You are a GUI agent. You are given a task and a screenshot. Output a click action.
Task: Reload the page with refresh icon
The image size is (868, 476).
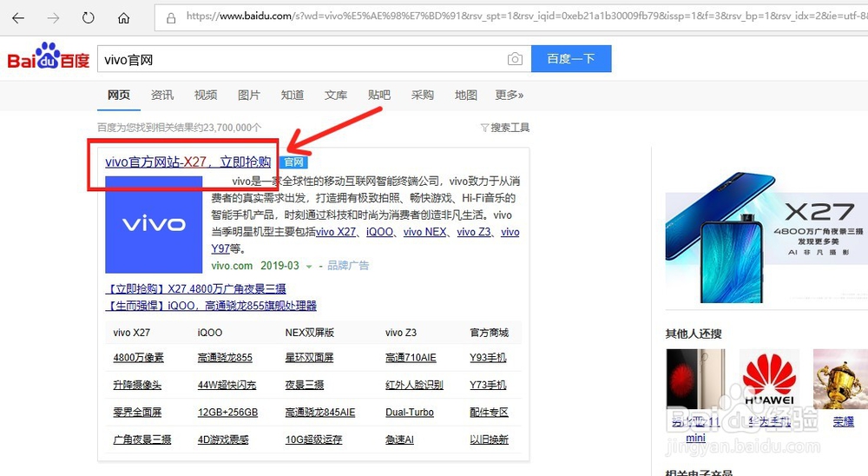(x=88, y=18)
